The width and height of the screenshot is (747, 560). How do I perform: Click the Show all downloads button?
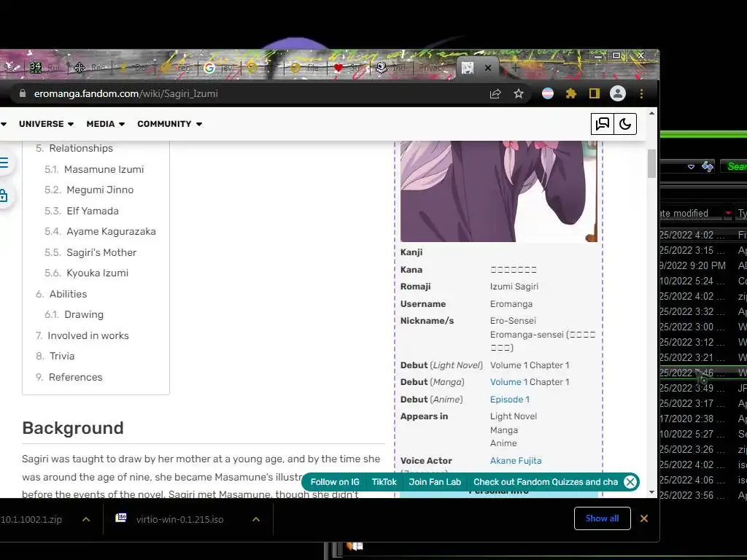point(602,518)
